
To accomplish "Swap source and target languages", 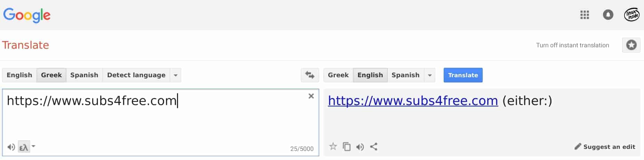I will (310, 75).
